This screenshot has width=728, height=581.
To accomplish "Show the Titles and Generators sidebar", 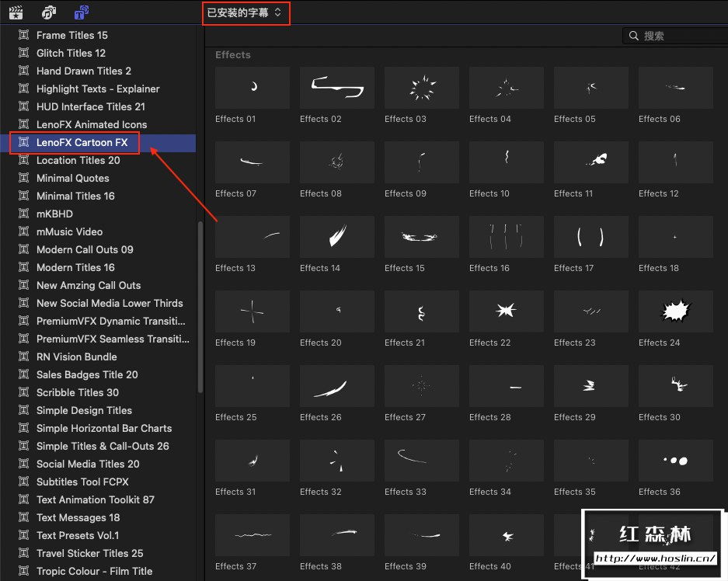I will pos(81,12).
